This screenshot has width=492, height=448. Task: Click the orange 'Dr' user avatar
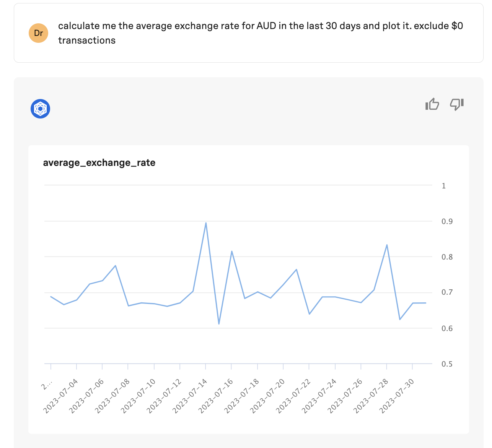point(38,33)
